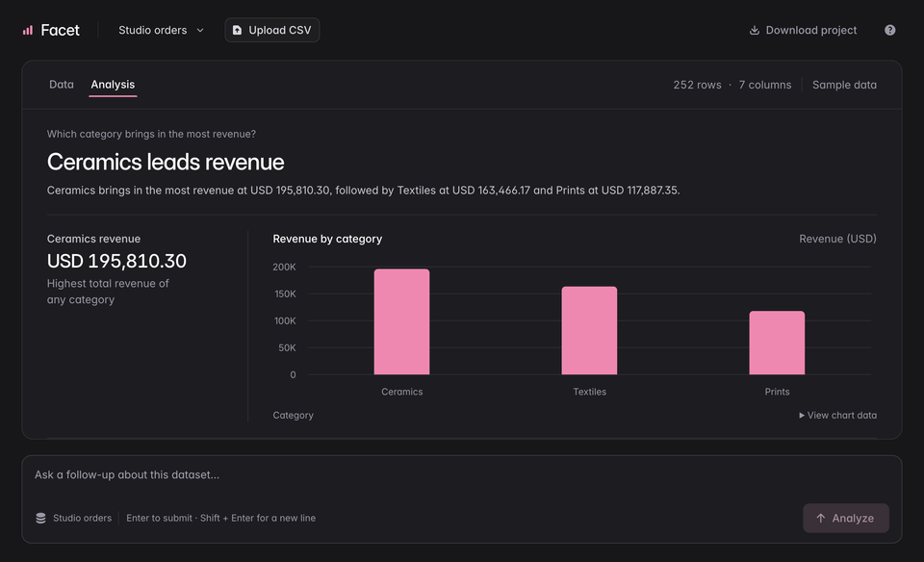Click the Upload CSV button
The height and width of the screenshot is (562, 924).
tap(272, 30)
